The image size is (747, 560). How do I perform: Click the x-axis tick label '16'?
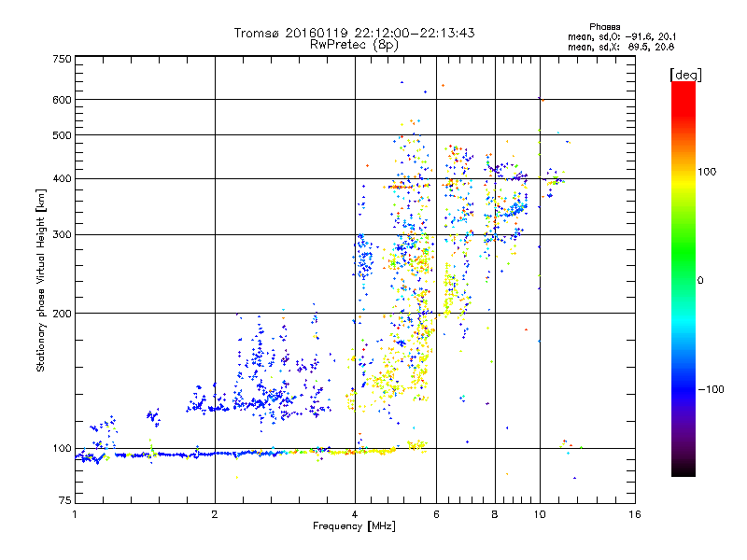(635, 514)
